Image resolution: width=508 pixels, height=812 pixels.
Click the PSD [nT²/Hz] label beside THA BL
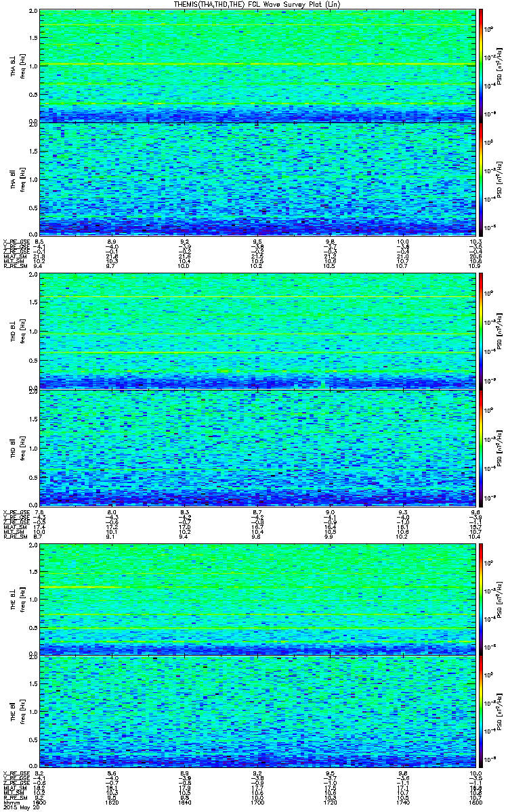click(x=499, y=66)
